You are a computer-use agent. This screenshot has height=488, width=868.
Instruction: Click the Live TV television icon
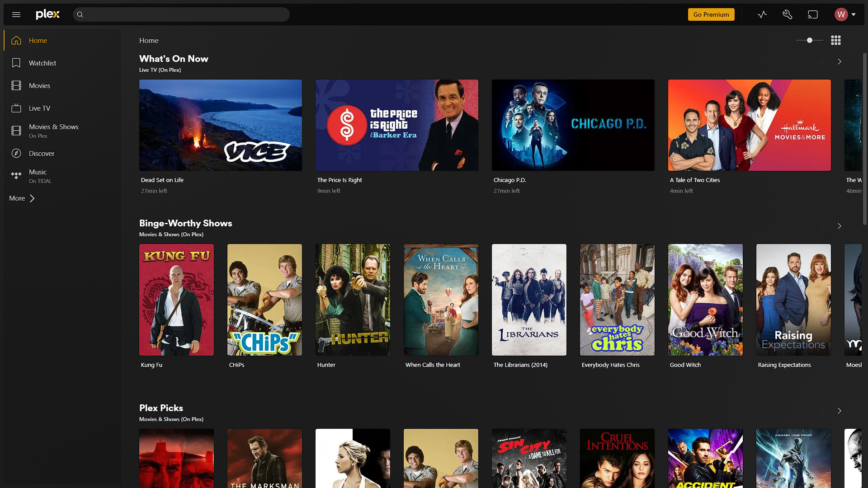[16, 108]
